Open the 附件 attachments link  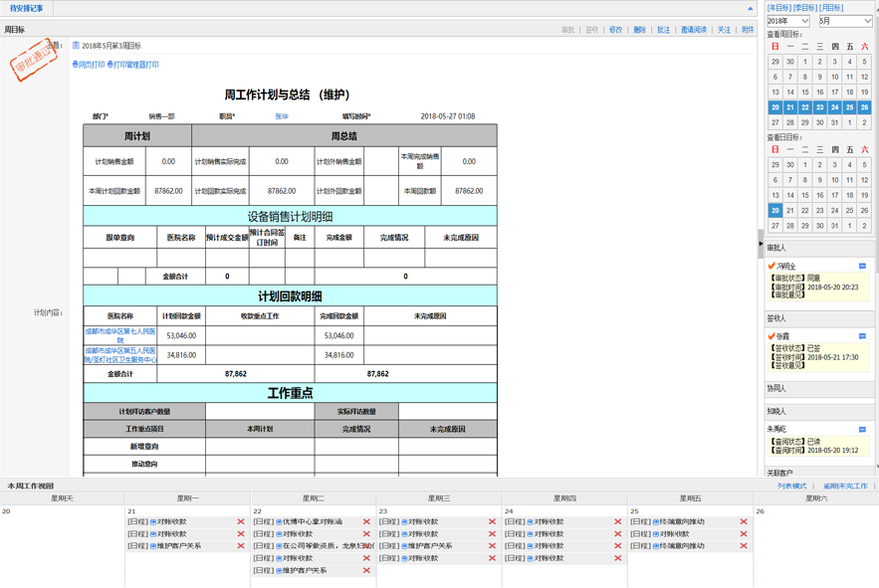pyautogui.click(x=748, y=30)
